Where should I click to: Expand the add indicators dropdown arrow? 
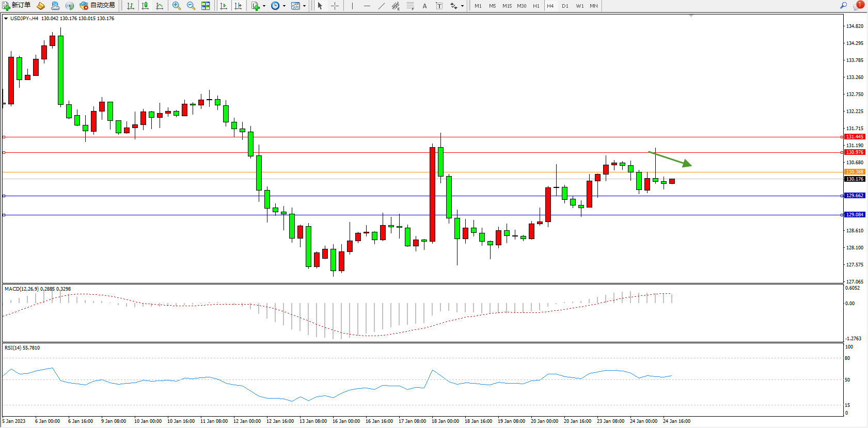click(264, 6)
